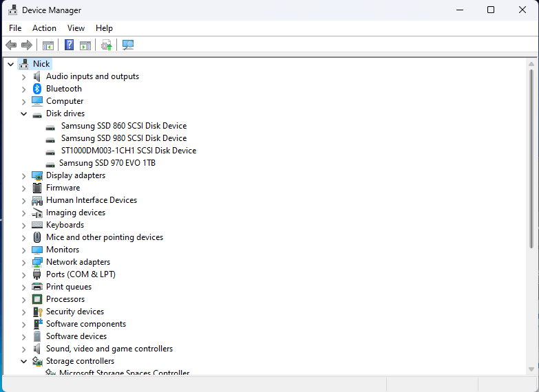The width and height of the screenshot is (539, 392).
Task: Expand the Software devices category
Action: tap(23, 337)
